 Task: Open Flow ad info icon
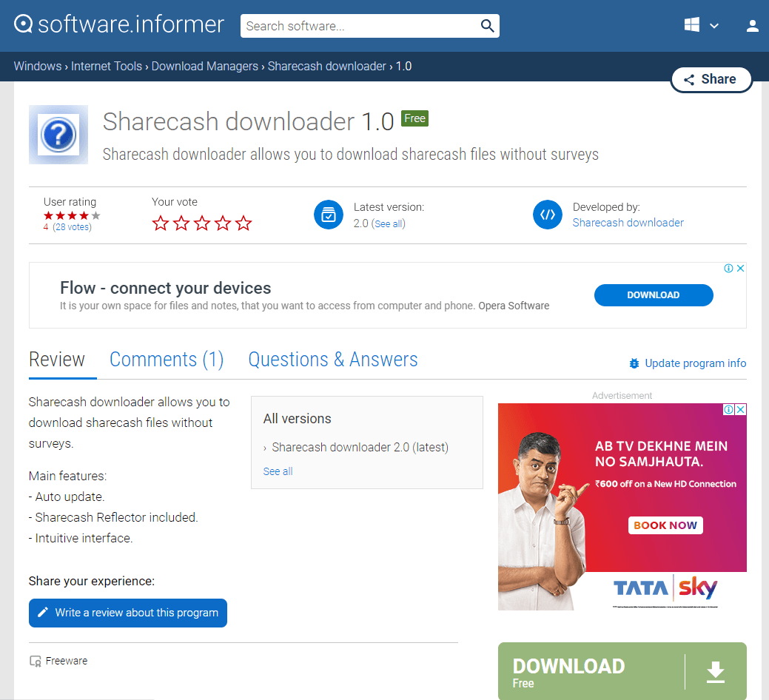(729, 268)
